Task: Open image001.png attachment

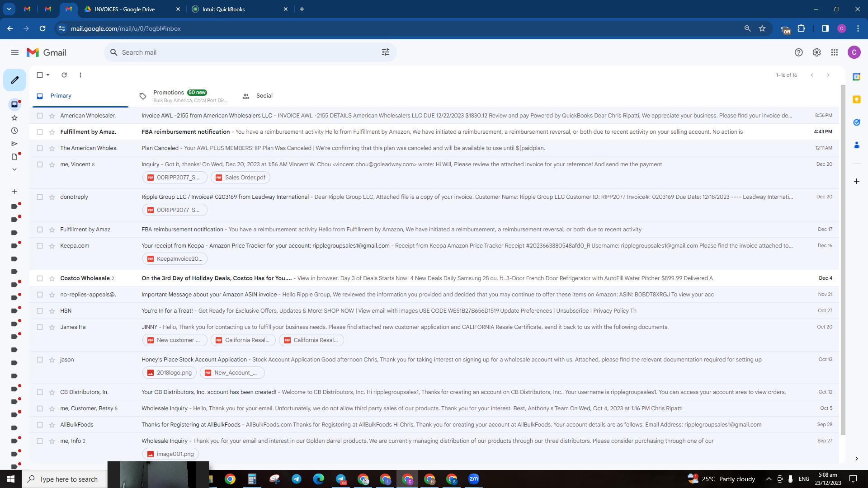Action: point(170,454)
